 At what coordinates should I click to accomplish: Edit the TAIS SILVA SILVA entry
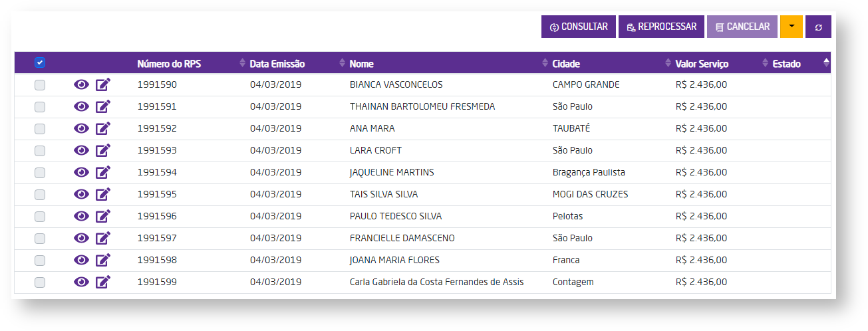[102, 194]
